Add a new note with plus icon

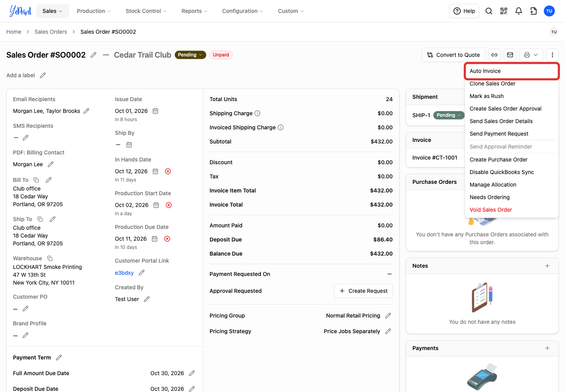(547, 266)
